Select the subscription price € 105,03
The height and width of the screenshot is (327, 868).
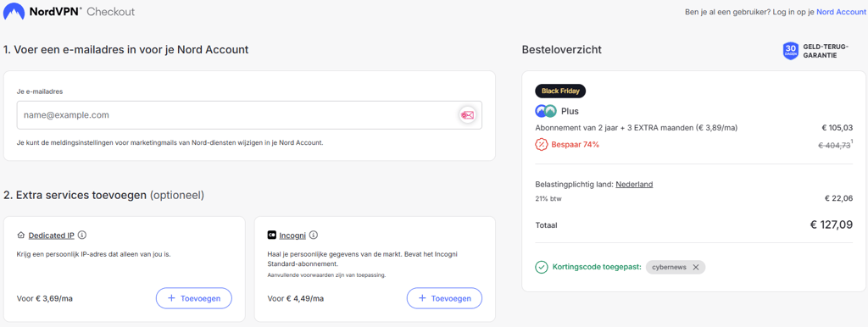(837, 128)
